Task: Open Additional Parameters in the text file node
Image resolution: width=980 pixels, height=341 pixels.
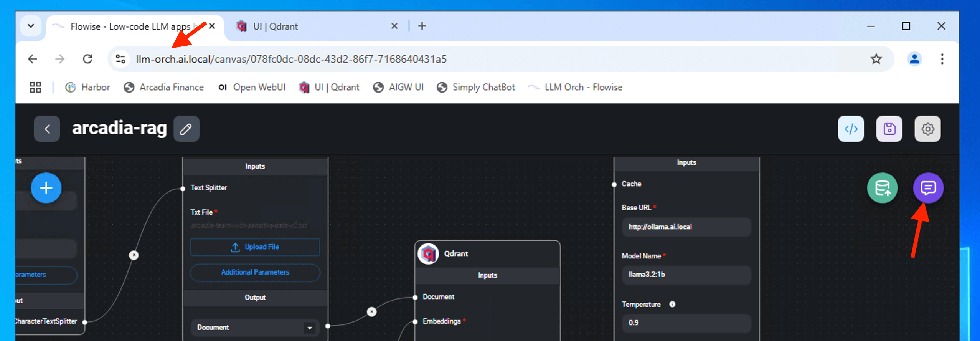Action: pos(255,272)
